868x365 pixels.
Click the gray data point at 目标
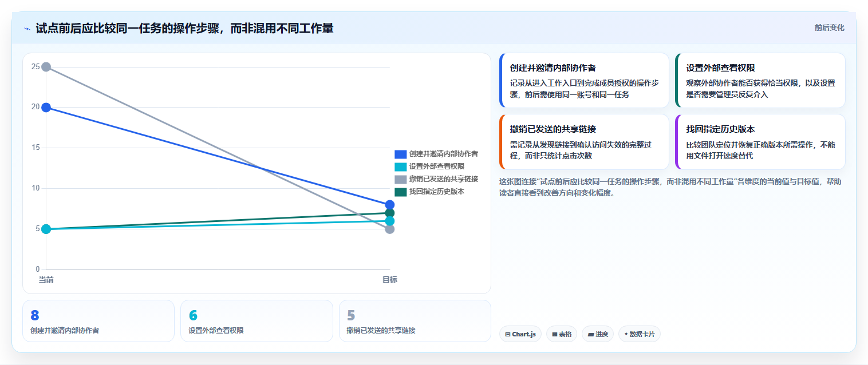tap(390, 229)
